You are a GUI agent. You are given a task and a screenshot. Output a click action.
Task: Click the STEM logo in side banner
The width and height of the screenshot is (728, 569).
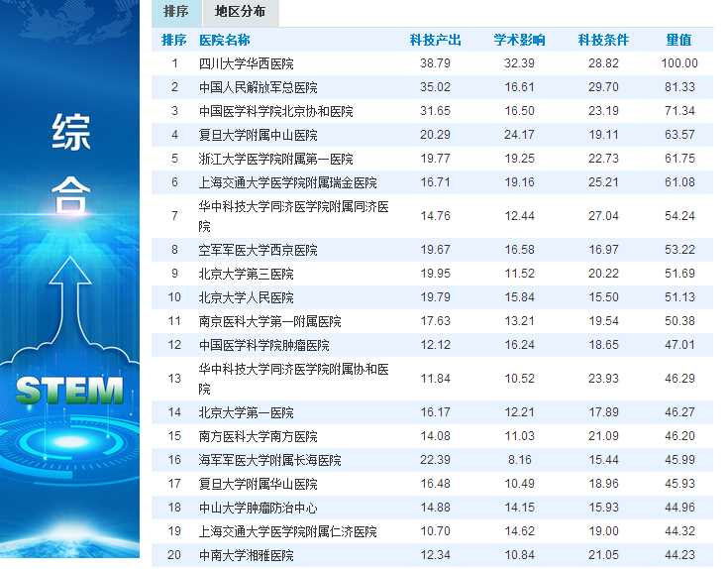(69, 391)
